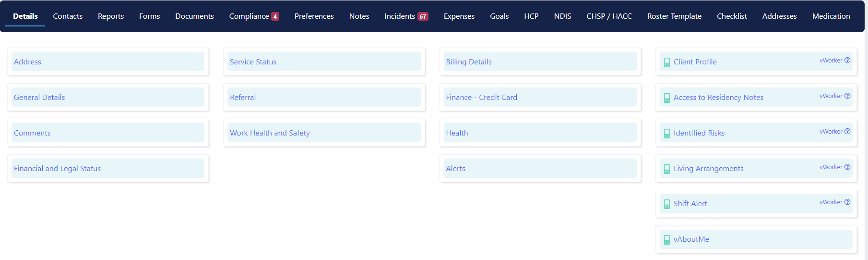Open the Preferences tab
Screen dimensions: 868x260
tap(314, 16)
